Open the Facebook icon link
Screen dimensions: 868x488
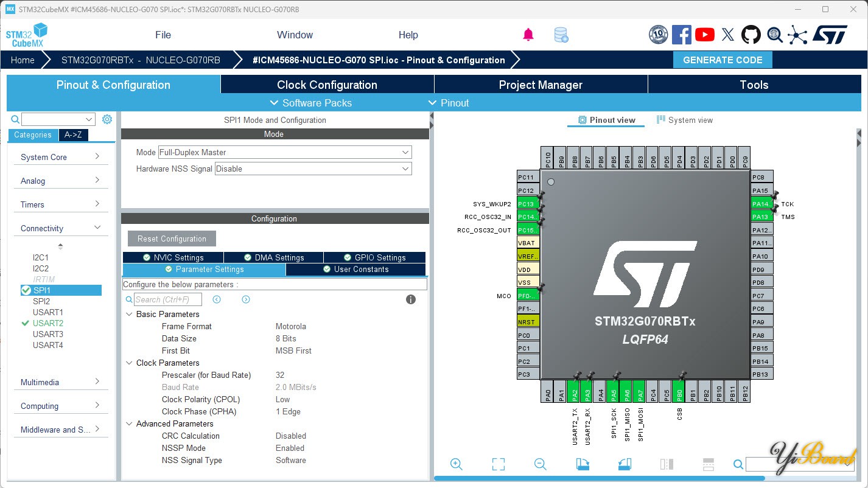[682, 35]
